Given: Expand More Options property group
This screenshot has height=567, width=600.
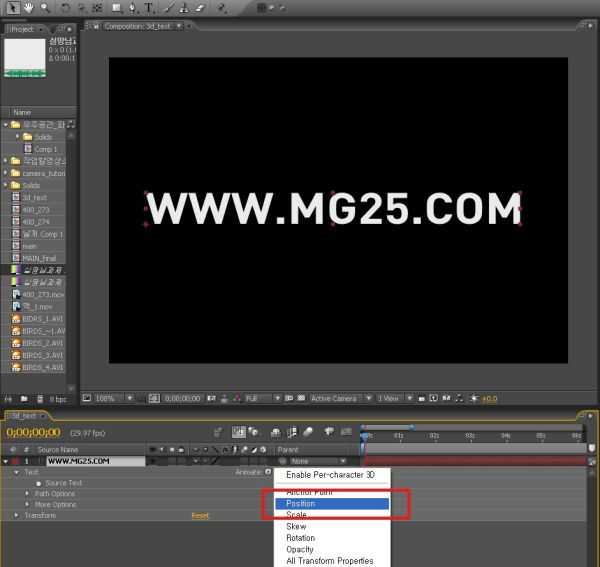Looking at the screenshot, I should [27, 505].
